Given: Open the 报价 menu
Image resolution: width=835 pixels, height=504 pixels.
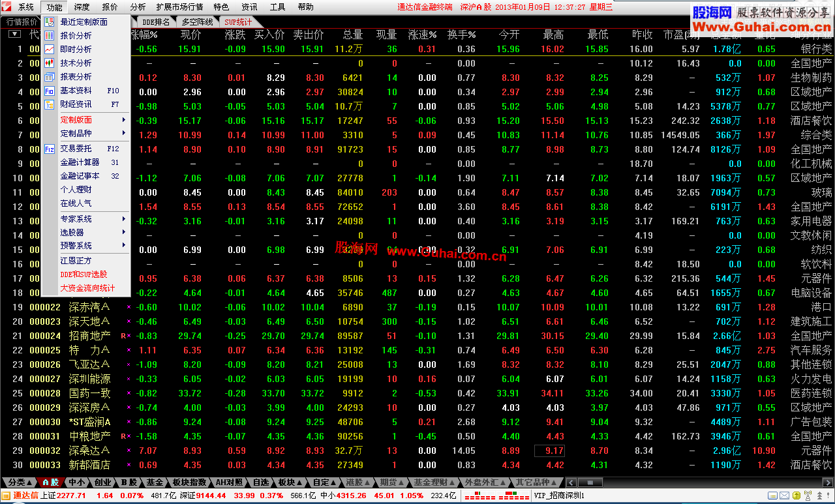Looking at the screenshot, I should [x=110, y=7].
